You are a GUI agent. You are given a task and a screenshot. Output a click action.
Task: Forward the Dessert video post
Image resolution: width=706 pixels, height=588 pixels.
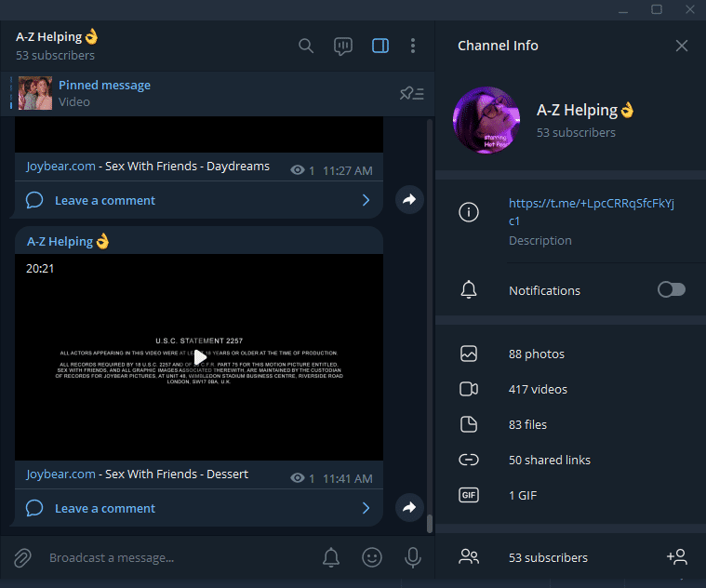coord(409,507)
